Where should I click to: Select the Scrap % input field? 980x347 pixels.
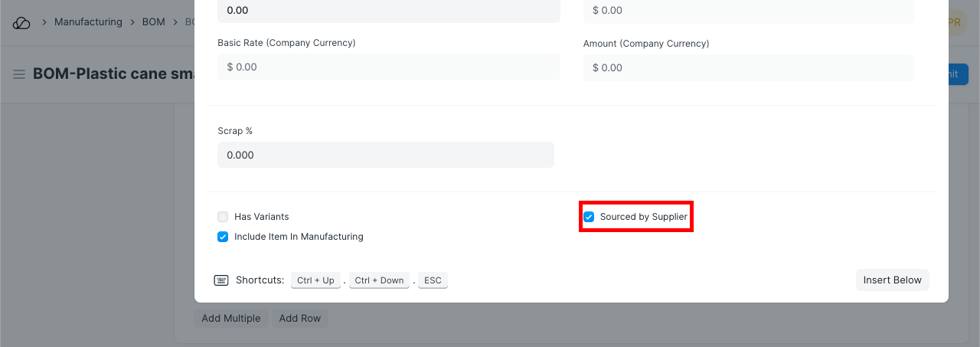[x=385, y=155]
